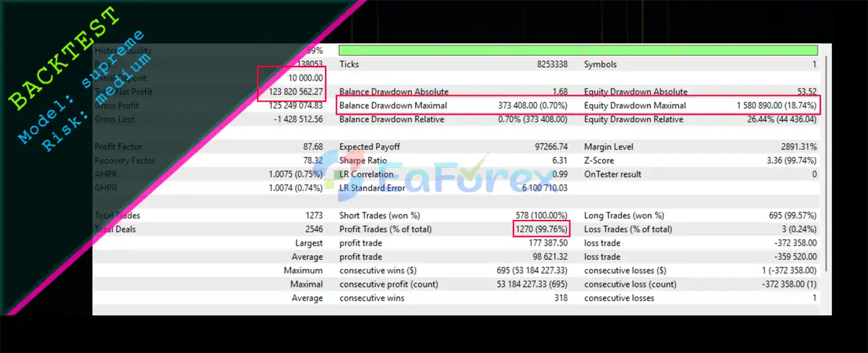Click the Margin Level value 2891.31%
868x353 pixels.
point(798,147)
